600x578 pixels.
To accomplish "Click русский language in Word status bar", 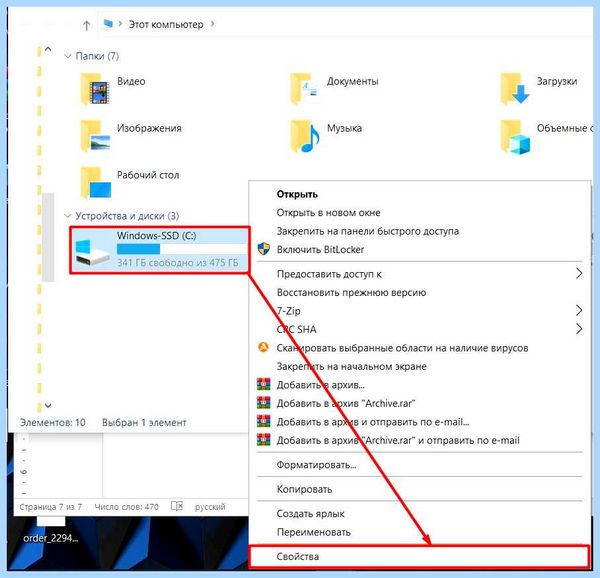I will coord(210,507).
